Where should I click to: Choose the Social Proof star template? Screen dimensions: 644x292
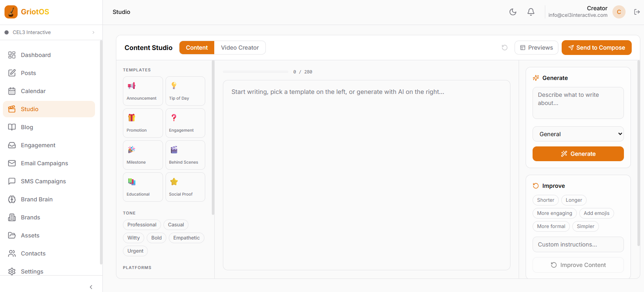(x=185, y=187)
